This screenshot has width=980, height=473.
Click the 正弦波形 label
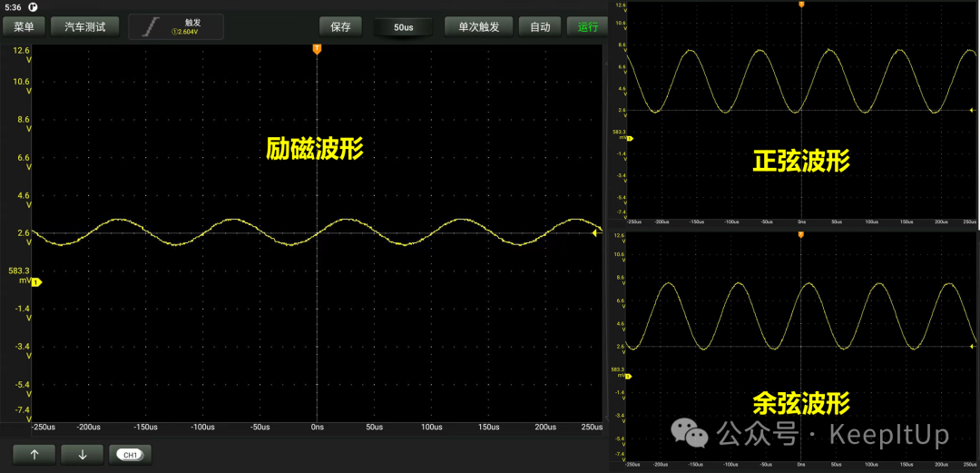click(801, 162)
